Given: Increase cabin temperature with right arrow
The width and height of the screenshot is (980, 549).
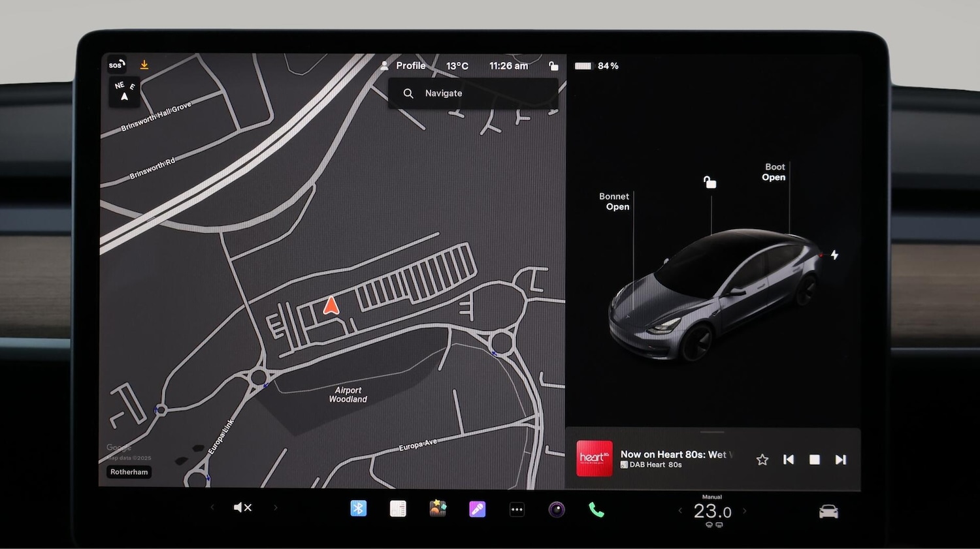Looking at the screenshot, I should (744, 511).
